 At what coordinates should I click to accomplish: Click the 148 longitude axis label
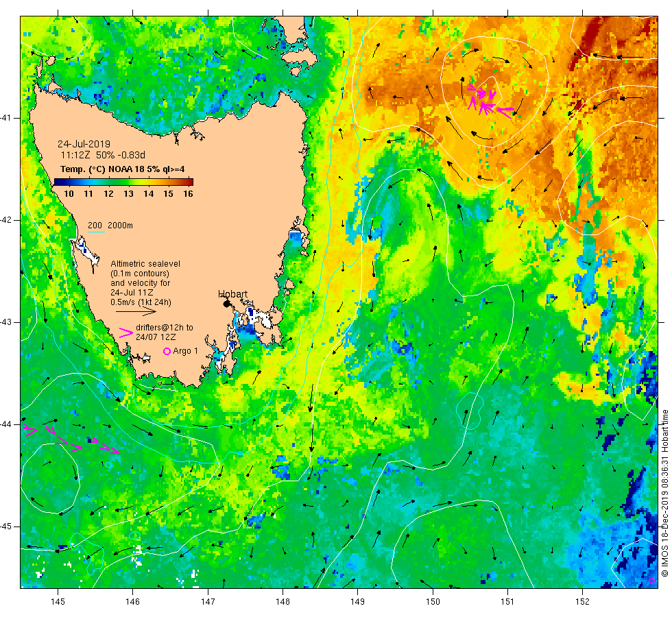[x=283, y=602]
